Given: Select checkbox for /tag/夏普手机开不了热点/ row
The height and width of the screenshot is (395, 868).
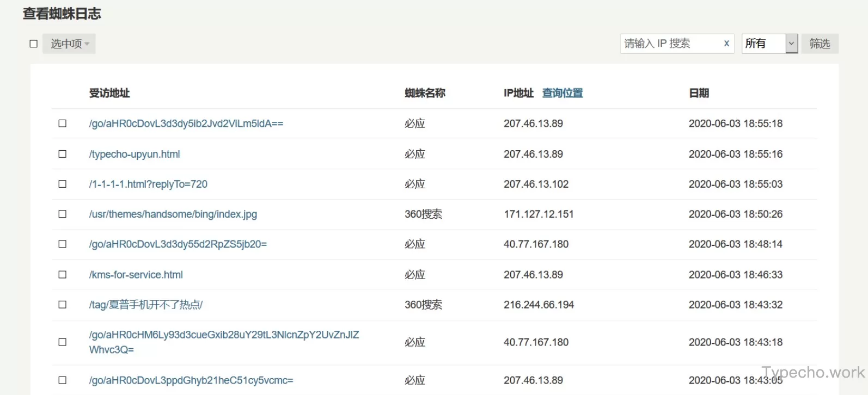Looking at the screenshot, I should pyautogui.click(x=63, y=305).
